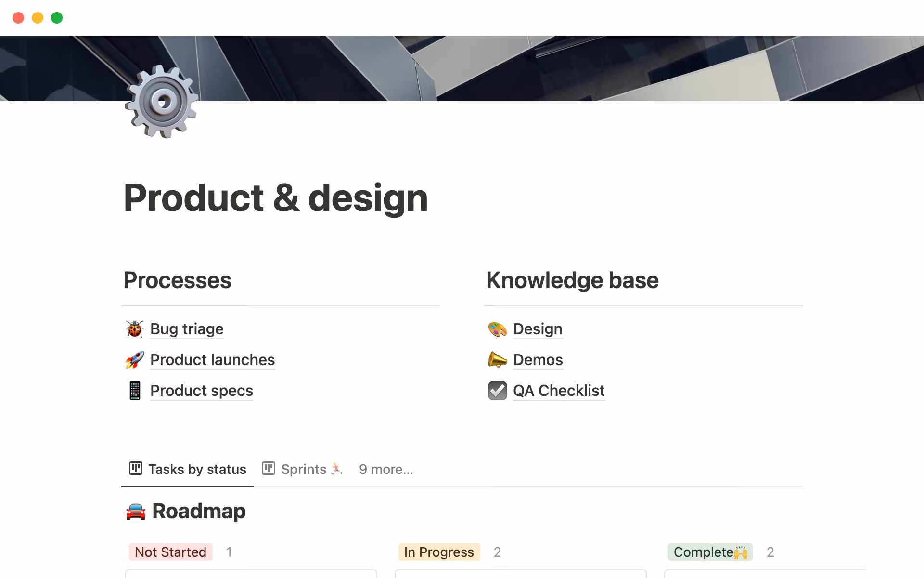Open the Bug triage page link

pos(187,329)
